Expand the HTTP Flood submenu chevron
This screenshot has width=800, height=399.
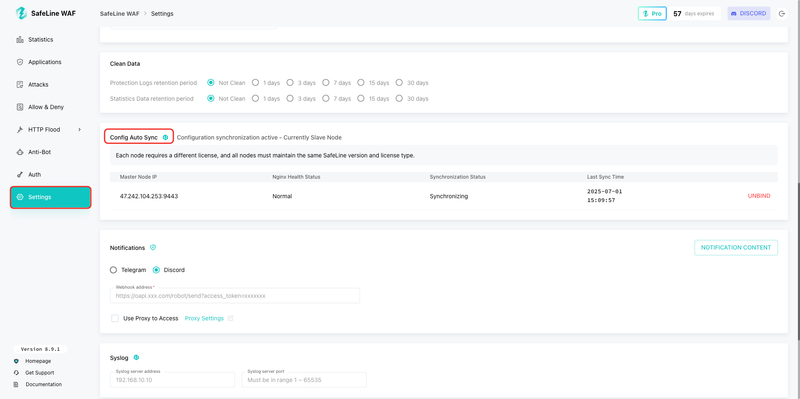point(80,130)
